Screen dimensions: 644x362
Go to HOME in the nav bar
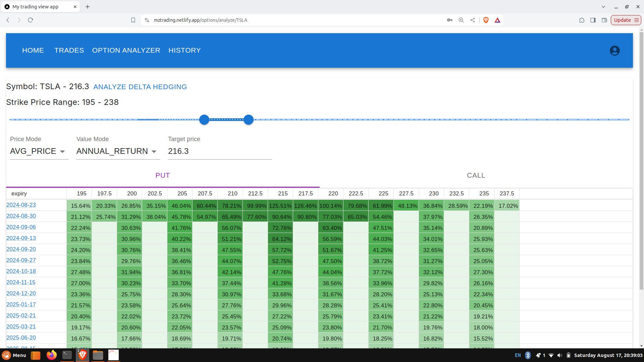(x=33, y=50)
